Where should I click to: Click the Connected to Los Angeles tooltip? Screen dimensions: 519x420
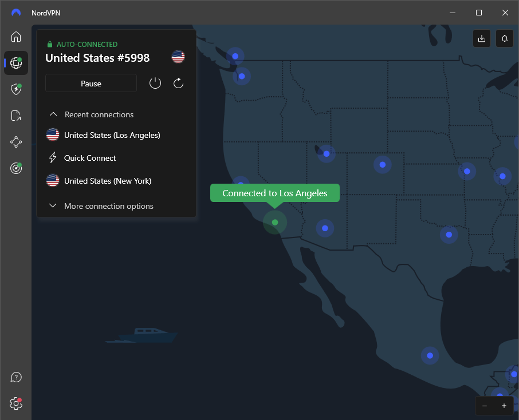pos(275,193)
